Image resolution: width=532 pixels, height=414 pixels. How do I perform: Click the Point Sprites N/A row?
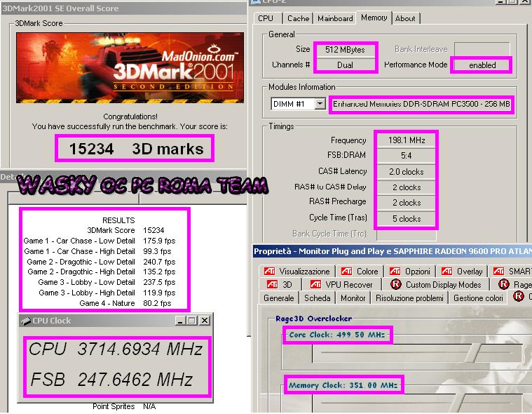[x=124, y=406]
